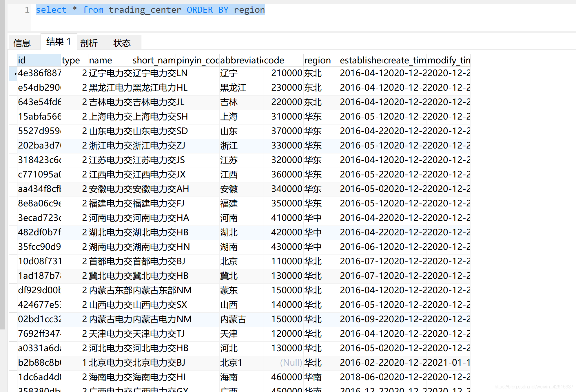Select code cell 460000 for 海南
Viewport: 576px width, 392px height.
tap(287, 377)
